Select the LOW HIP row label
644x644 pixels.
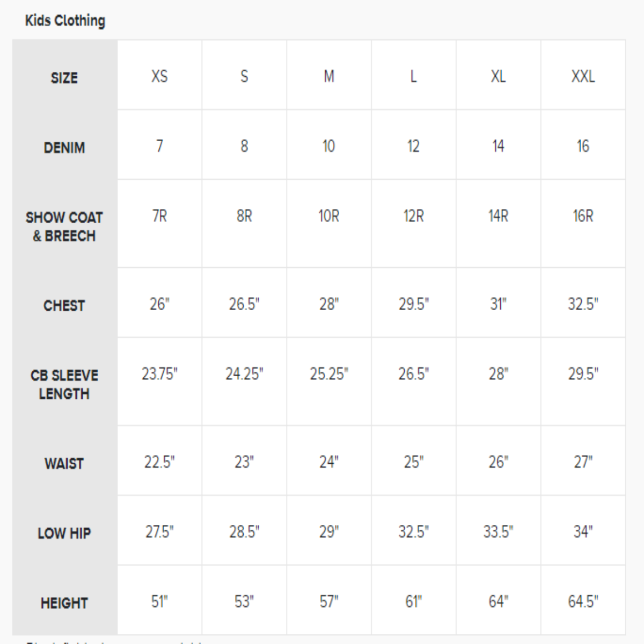pos(64,533)
